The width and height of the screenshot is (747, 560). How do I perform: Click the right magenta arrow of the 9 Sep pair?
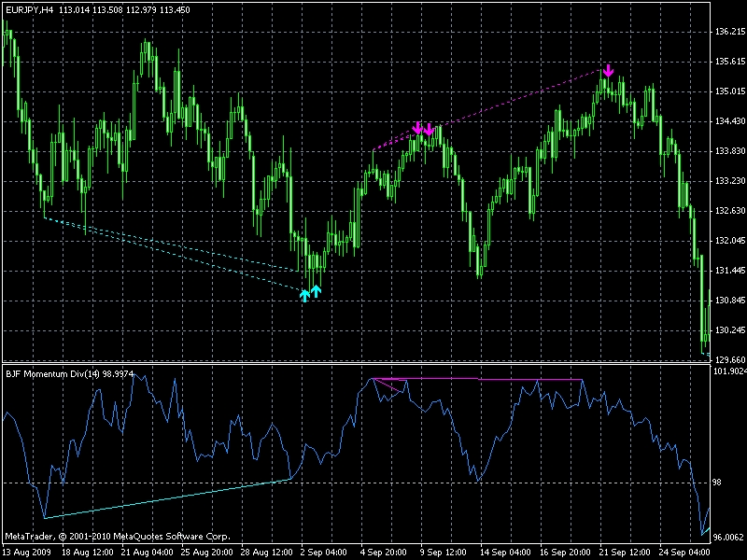(430, 130)
